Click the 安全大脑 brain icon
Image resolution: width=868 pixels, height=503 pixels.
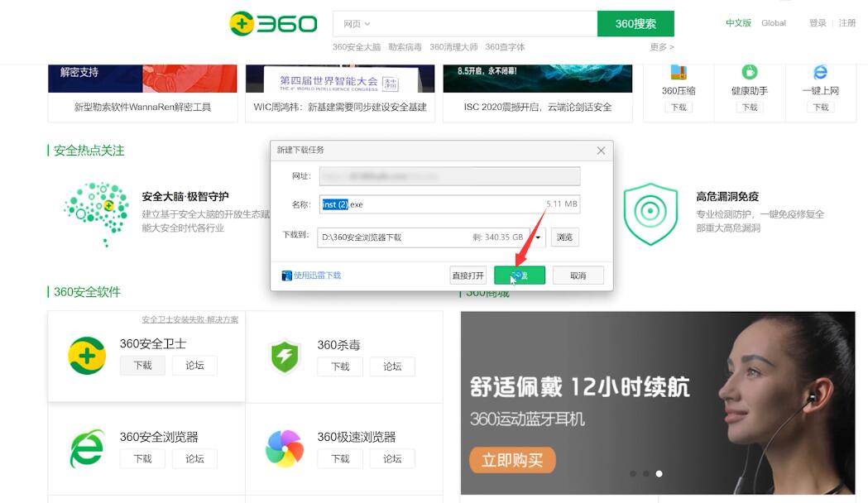[97, 213]
